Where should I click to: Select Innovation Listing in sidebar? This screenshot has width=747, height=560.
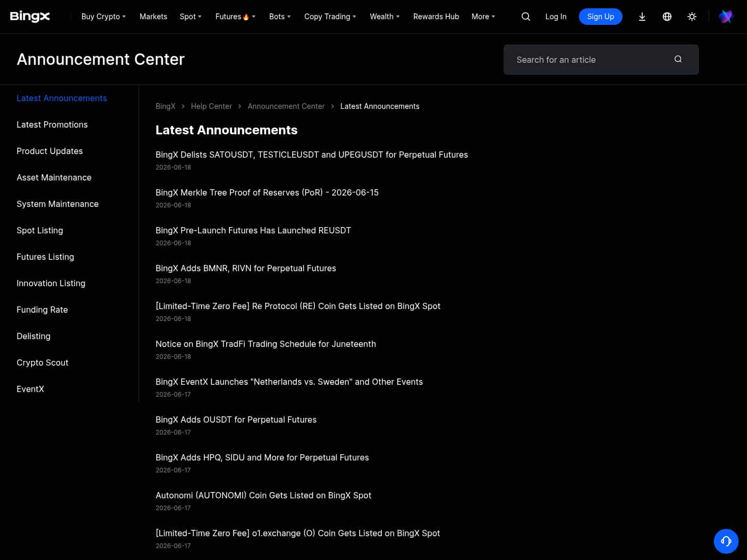coord(51,283)
